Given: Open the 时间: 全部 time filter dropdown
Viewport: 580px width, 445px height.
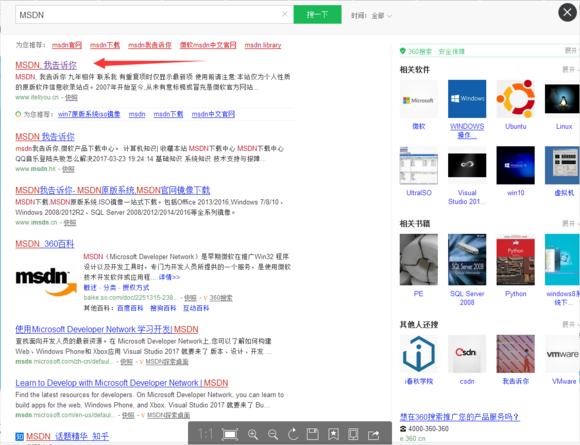Looking at the screenshot, I should pos(371,16).
